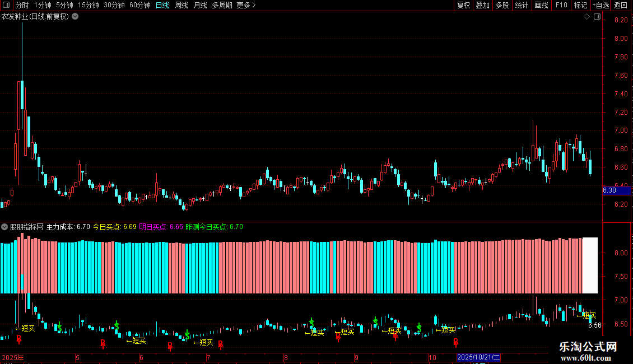The height and width of the screenshot is (364, 633).
Task: Click the 7.60 price axis label
Action: (621, 76)
